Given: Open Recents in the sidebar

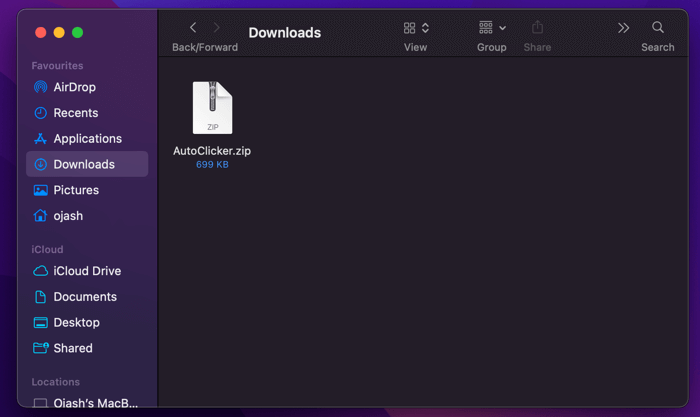Looking at the screenshot, I should 87,113.
